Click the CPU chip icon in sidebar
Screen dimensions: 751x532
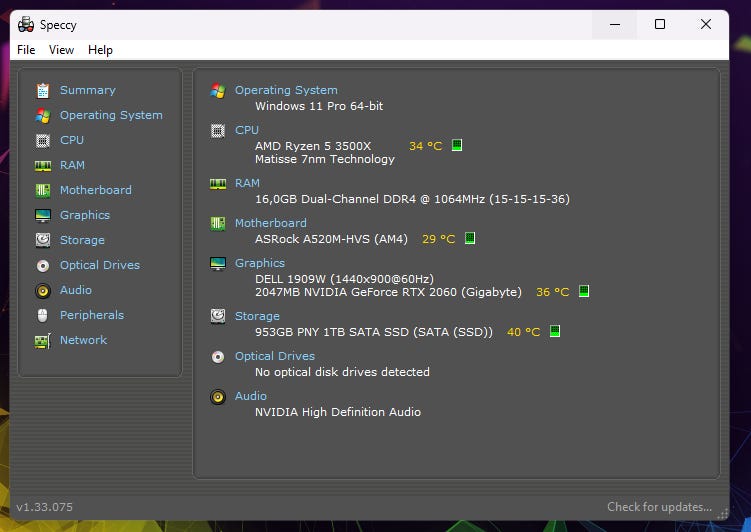pyautogui.click(x=42, y=141)
